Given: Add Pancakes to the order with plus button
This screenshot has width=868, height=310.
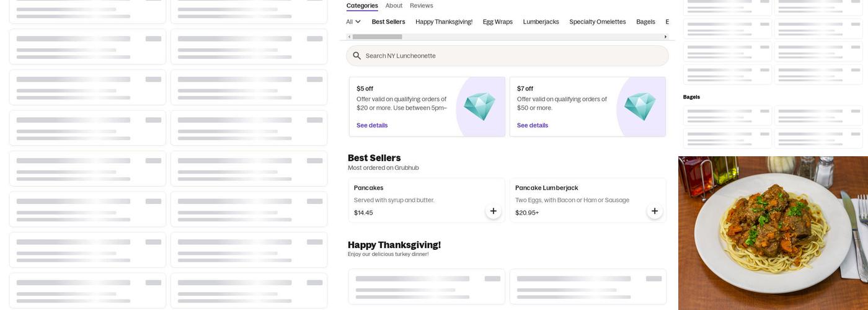Looking at the screenshot, I should tap(493, 211).
